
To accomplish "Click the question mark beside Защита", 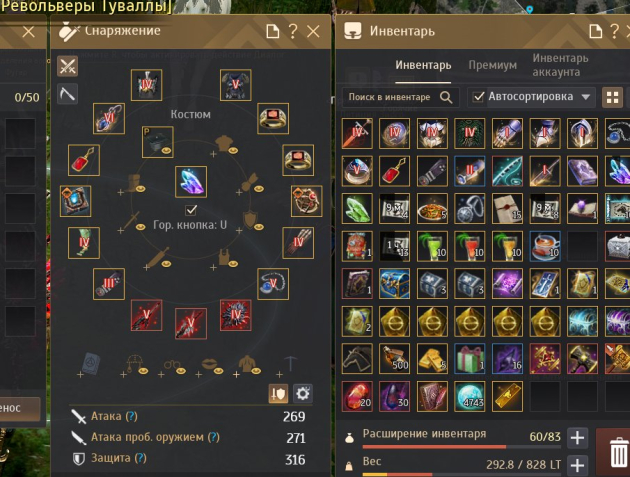I will pyautogui.click(x=140, y=458).
